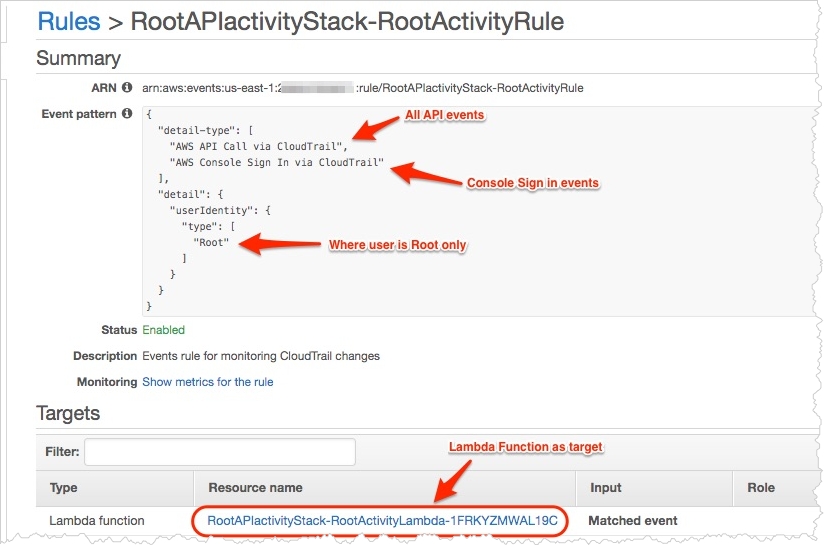Screen dimensions: 824x545
Task: Sort by the Type column header
Action: (64, 488)
